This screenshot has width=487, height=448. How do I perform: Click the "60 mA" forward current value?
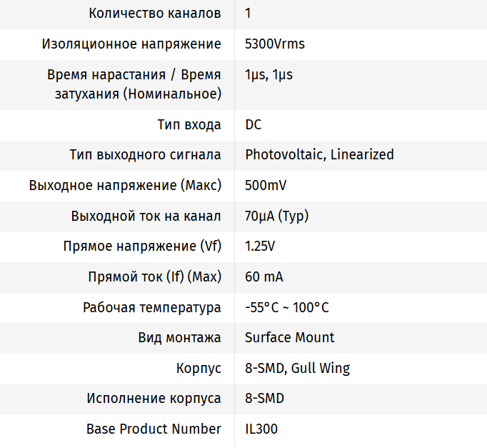[x=264, y=277]
